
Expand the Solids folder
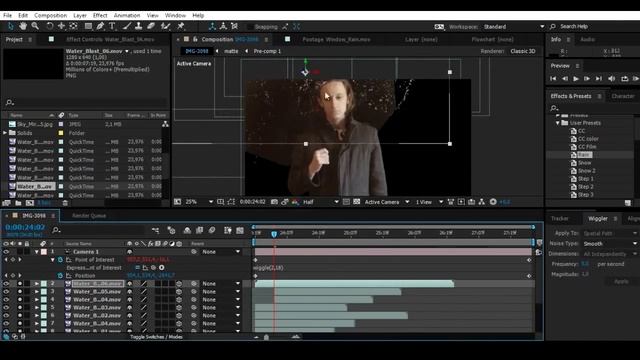pos(5,133)
